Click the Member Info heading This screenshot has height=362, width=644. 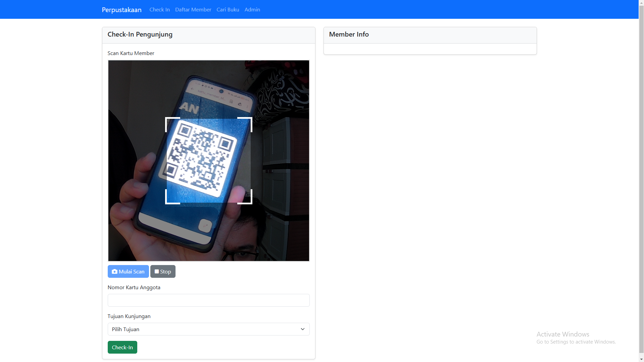click(x=349, y=34)
